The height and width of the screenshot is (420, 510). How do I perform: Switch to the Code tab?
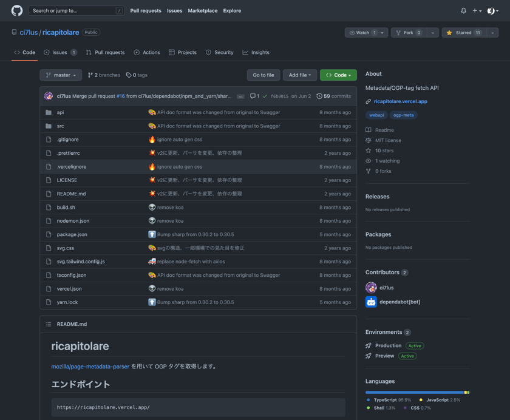point(25,52)
